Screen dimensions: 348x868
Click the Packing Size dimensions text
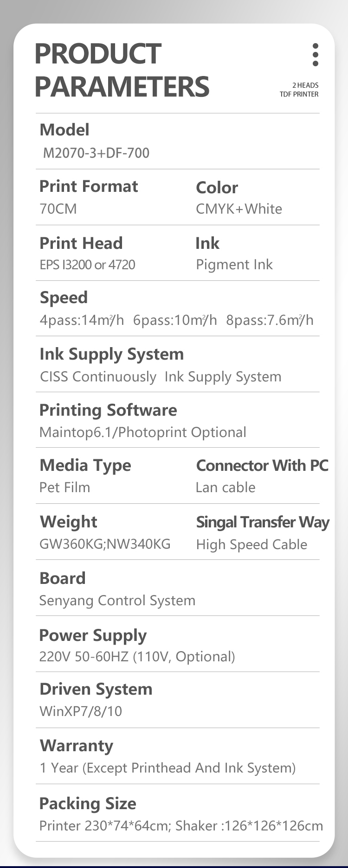point(181,826)
